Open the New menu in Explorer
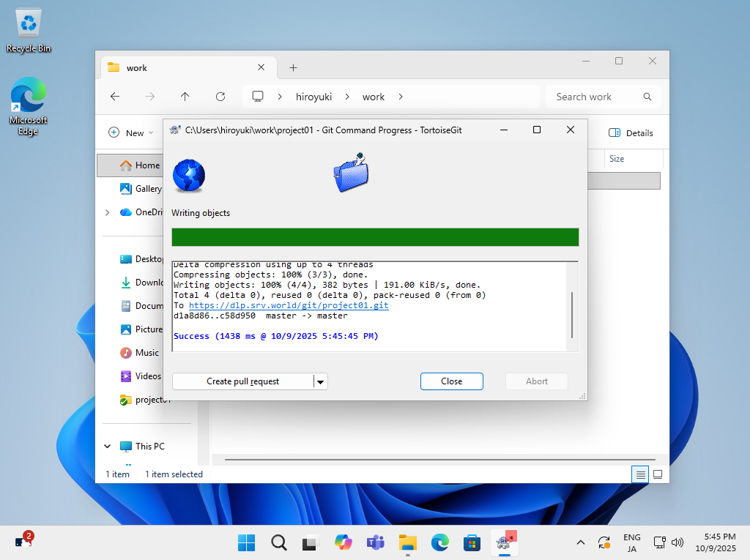 point(131,133)
